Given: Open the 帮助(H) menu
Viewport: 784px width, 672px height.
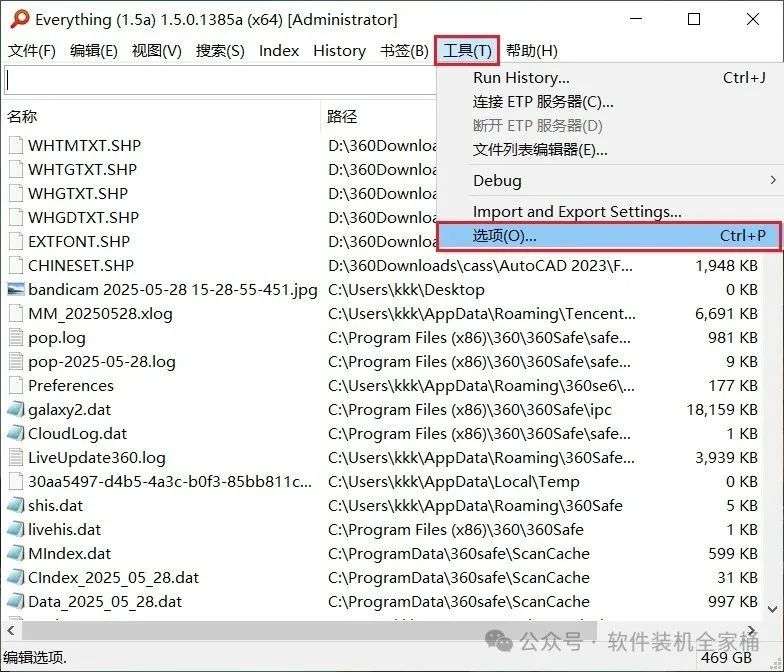Looking at the screenshot, I should tap(532, 50).
